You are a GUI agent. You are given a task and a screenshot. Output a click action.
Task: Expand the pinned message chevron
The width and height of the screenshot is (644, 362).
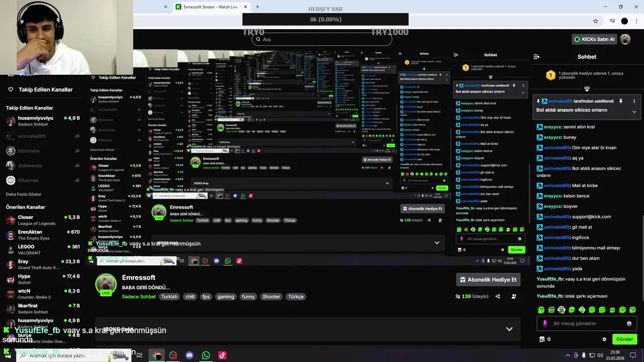tap(634, 112)
